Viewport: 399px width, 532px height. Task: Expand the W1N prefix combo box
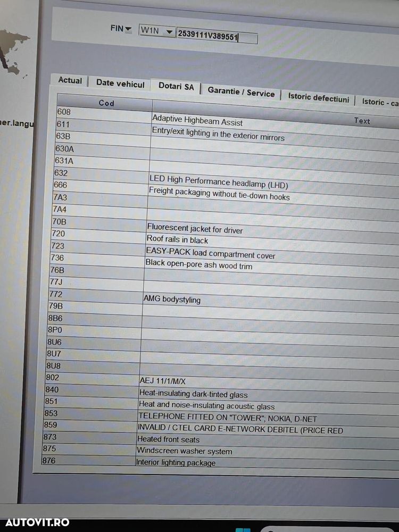coord(169,32)
